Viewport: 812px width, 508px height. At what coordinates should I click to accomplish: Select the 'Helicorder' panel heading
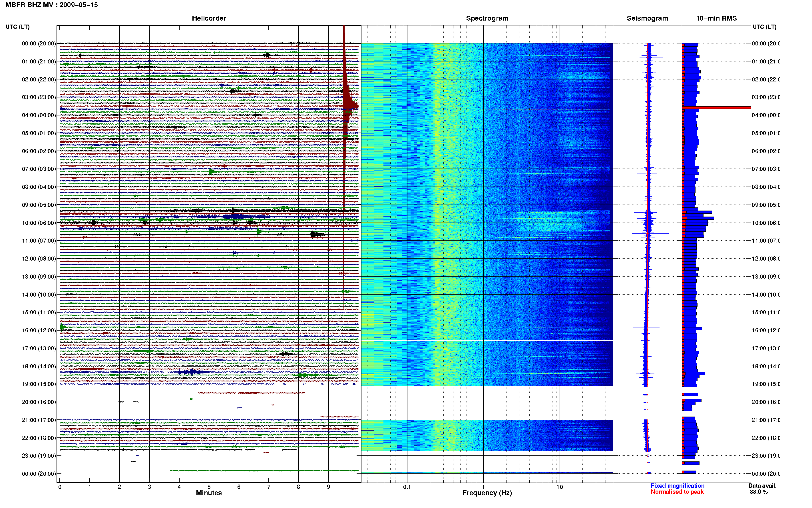pos(209,18)
